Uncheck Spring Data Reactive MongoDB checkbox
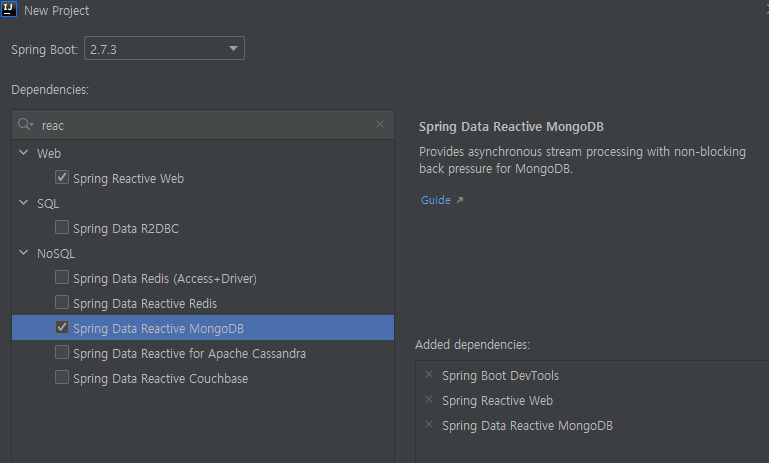Image resolution: width=769 pixels, height=463 pixels. pyautogui.click(x=62, y=328)
